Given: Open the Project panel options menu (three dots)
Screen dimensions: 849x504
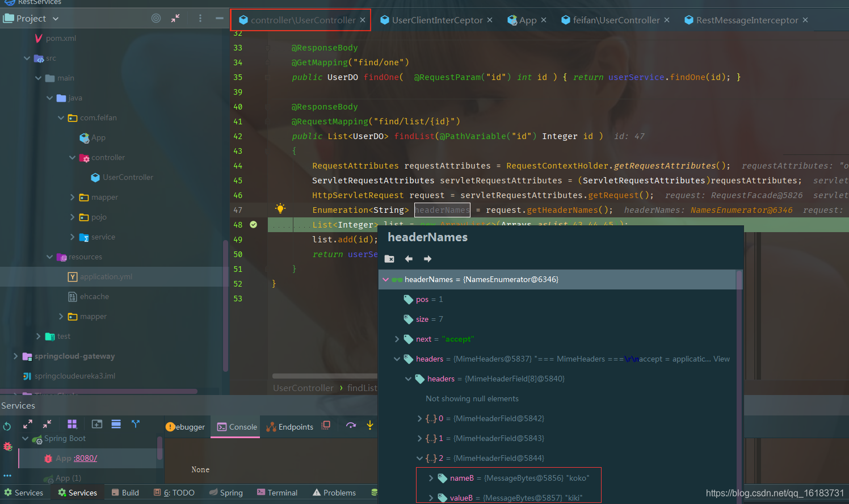Looking at the screenshot, I should click(200, 18).
